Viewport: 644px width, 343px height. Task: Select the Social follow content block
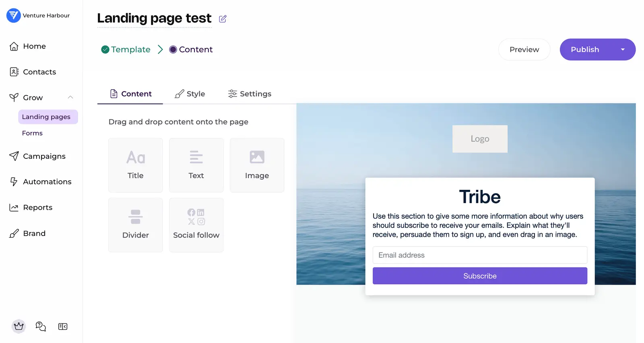(196, 225)
